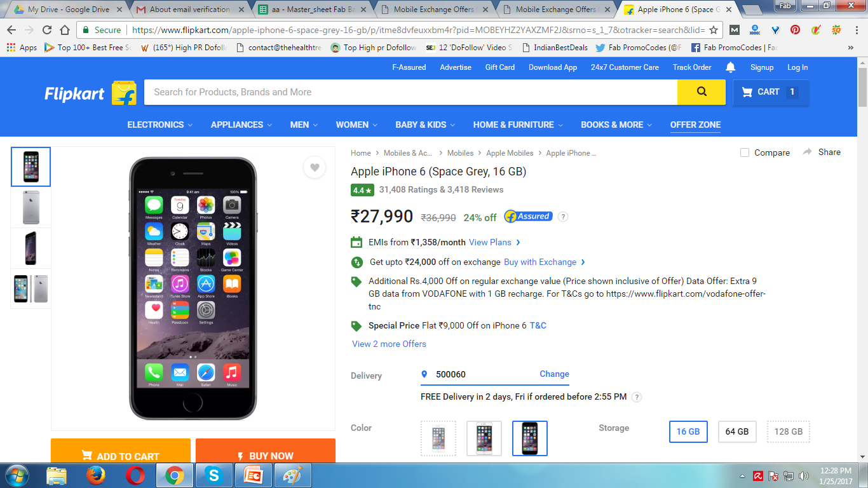Click the delivery info question mark icon
Viewport: 868px width, 488px height.
(x=637, y=397)
